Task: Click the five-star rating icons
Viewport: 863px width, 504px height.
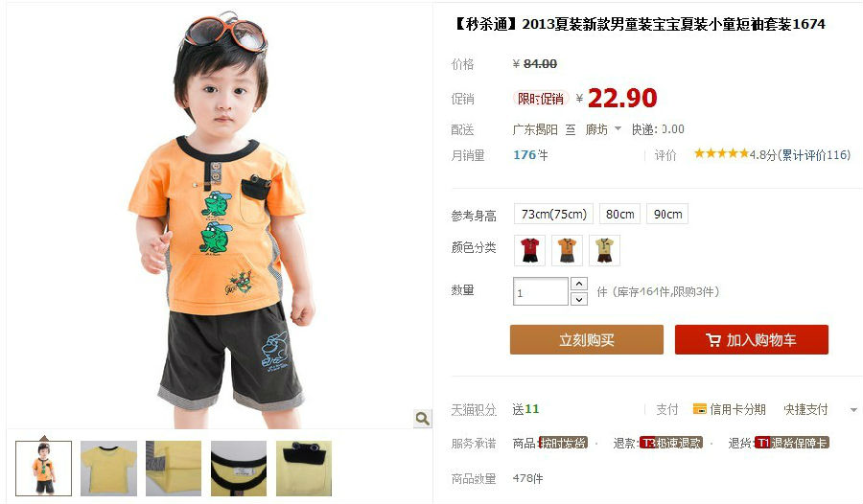Action: (x=721, y=153)
